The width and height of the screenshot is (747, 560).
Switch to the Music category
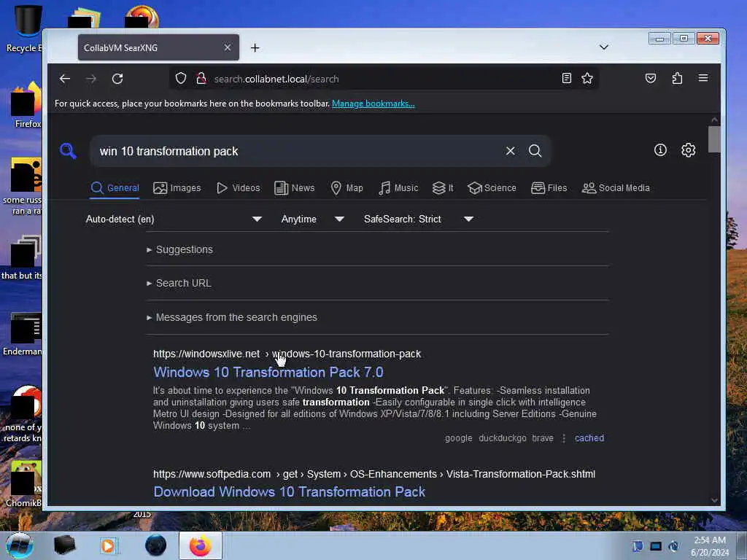click(398, 187)
